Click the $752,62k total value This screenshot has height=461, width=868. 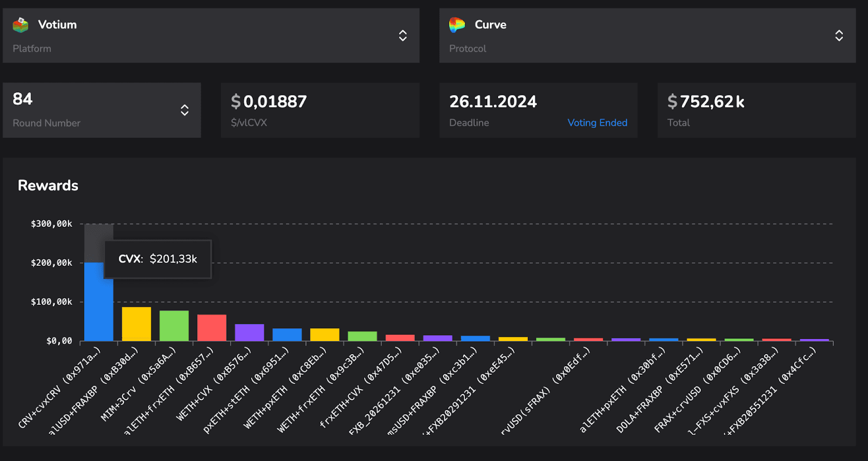pyautogui.click(x=706, y=101)
